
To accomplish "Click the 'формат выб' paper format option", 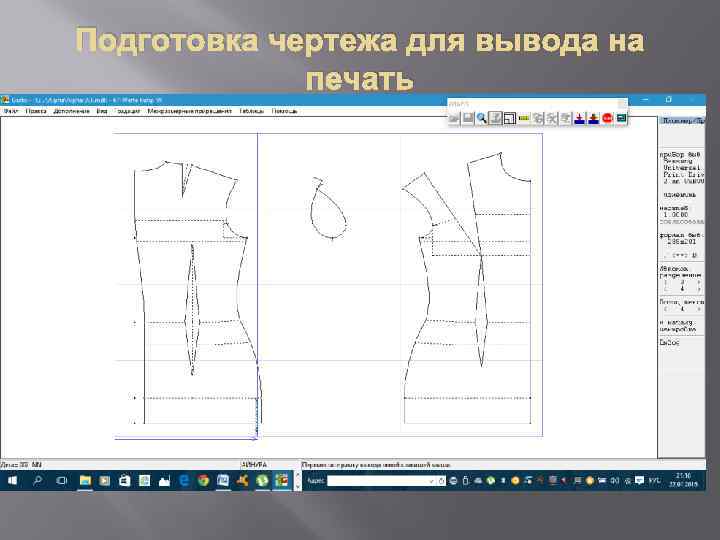I will [x=680, y=235].
